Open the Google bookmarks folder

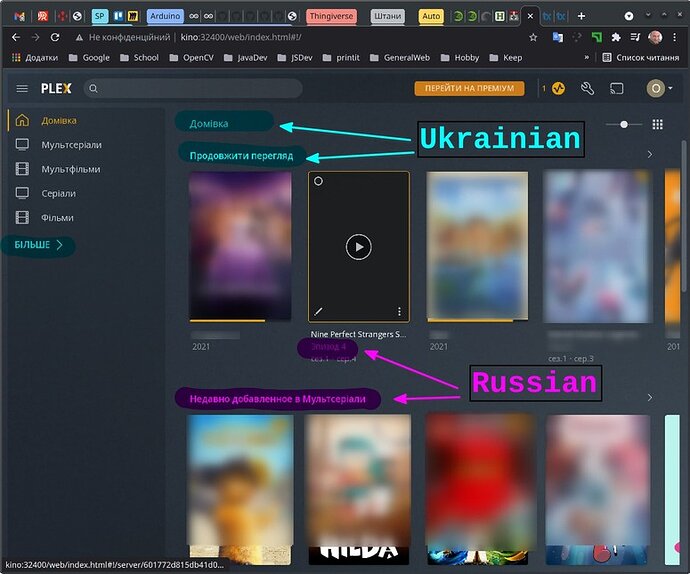point(89,58)
